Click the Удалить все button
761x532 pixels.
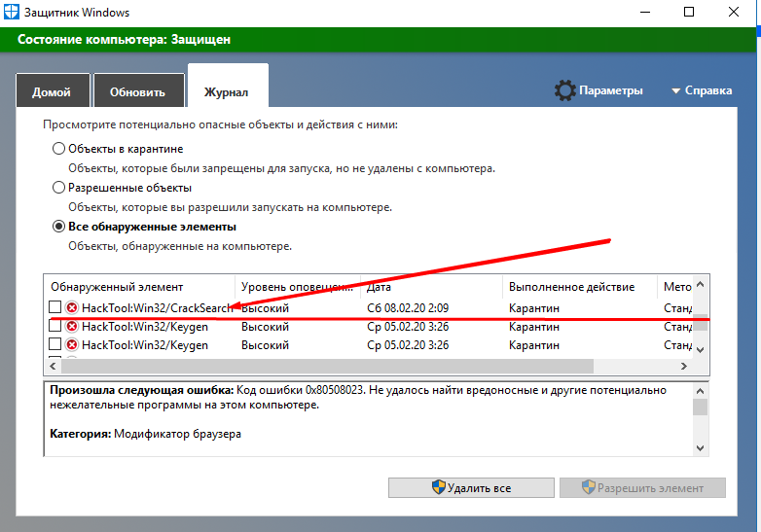coord(471,487)
